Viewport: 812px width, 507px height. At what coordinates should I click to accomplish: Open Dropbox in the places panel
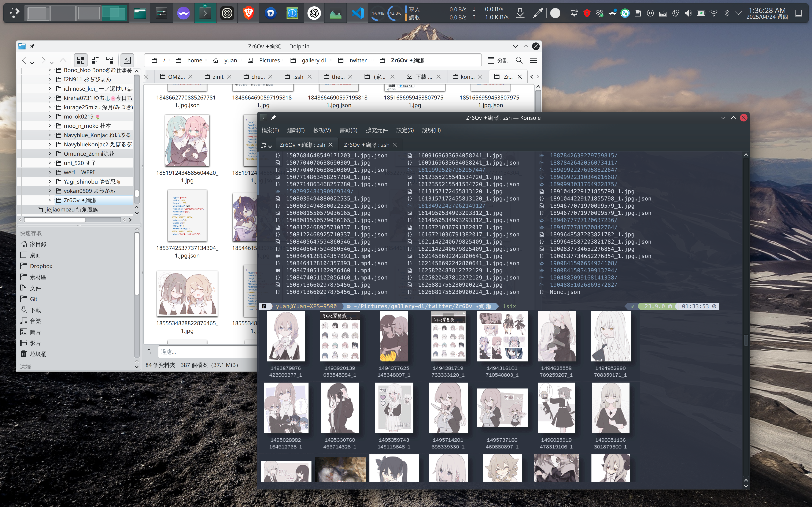pyautogui.click(x=41, y=266)
